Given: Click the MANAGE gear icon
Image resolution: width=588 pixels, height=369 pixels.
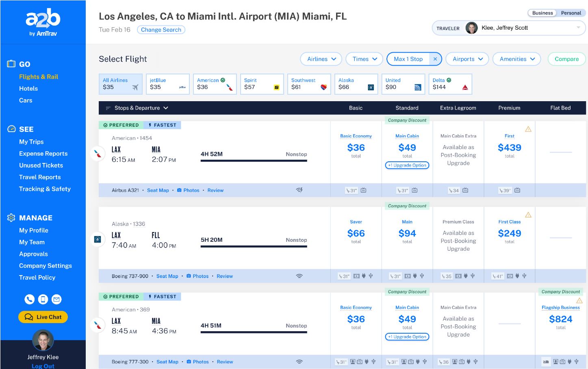Looking at the screenshot, I should [11, 217].
